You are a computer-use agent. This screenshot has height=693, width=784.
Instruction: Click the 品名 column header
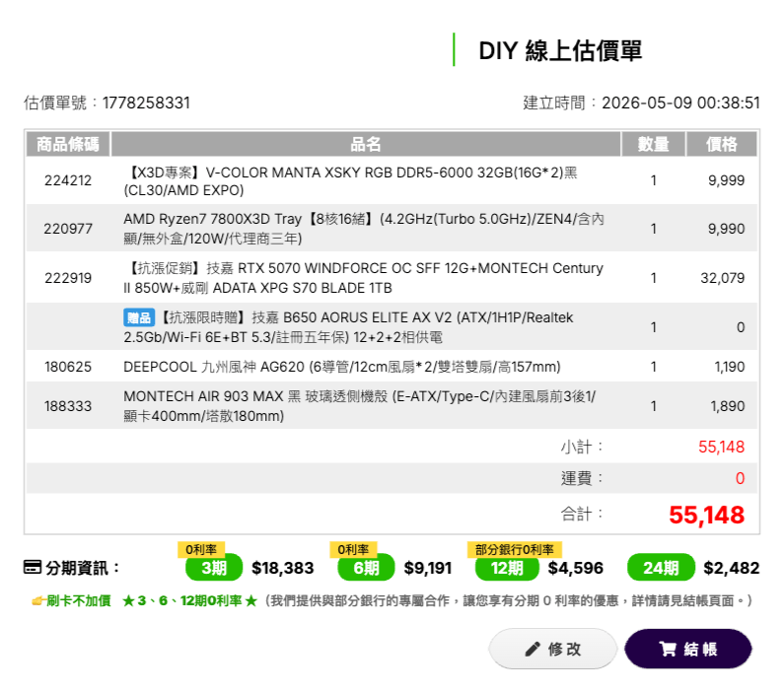pos(366,144)
